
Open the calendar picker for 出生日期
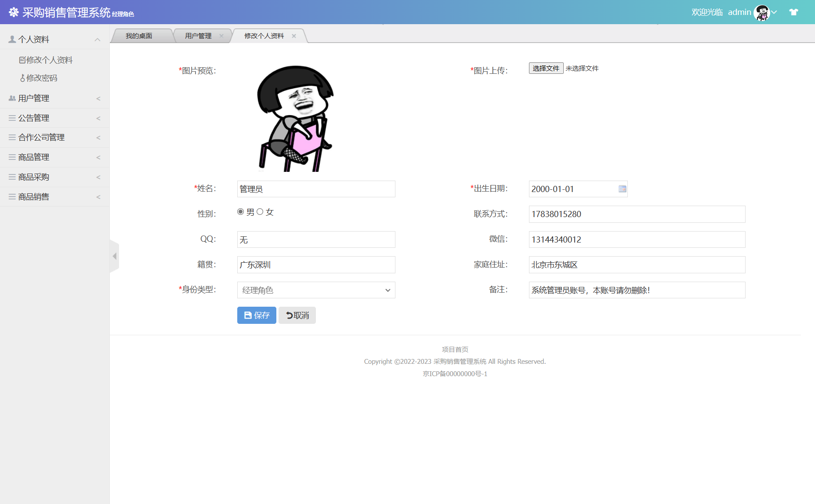pos(622,189)
